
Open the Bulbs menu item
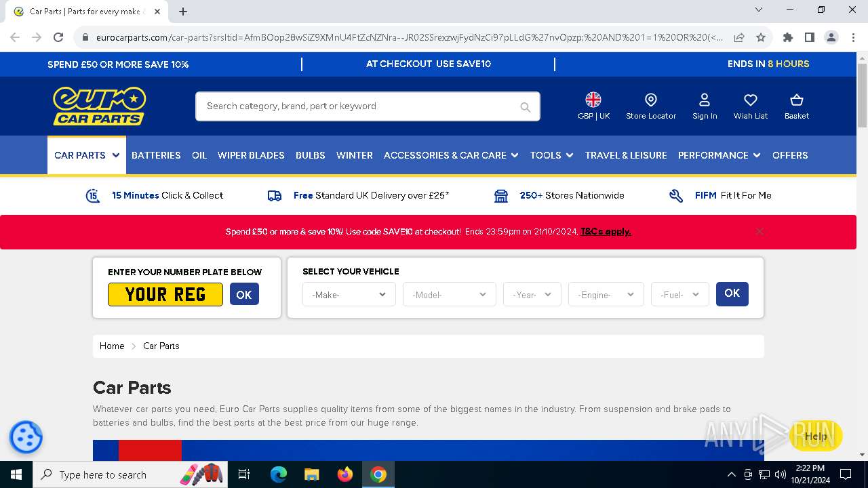point(311,155)
